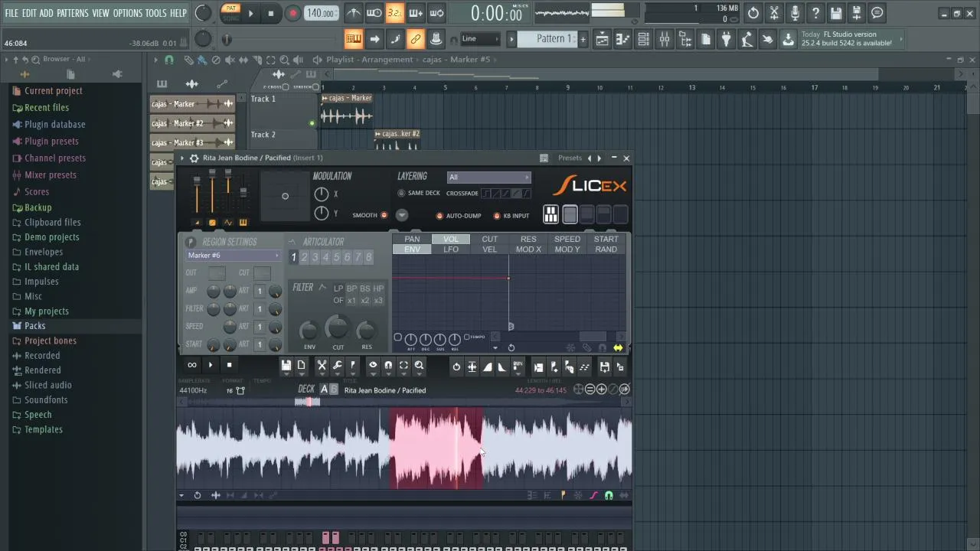Screen dimensions: 980x551
Task: Toggle the metronome icon in top toolbar
Action: coord(354,13)
